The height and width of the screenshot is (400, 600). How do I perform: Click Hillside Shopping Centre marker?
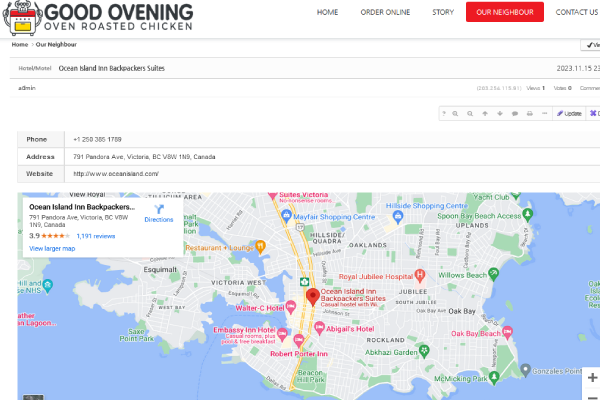(x=398, y=217)
